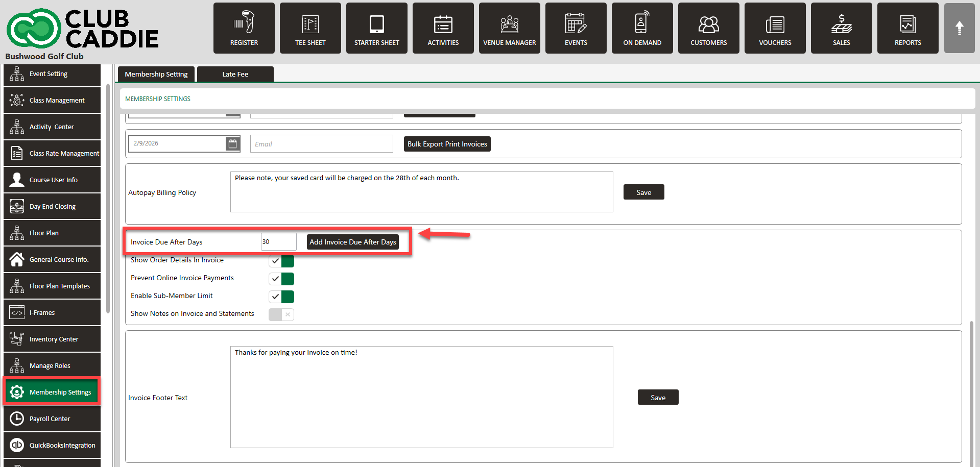The height and width of the screenshot is (467, 980).
Task: Turn off Enable Sub-Member Limit switch
Action: tap(281, 297)
